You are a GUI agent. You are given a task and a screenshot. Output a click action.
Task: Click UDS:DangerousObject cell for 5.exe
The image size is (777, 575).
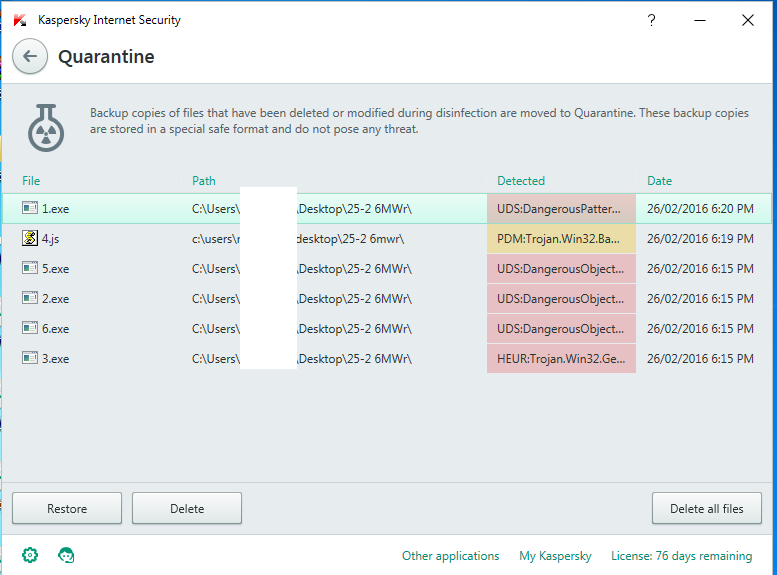pyautogui.click(x=561, y=269)
